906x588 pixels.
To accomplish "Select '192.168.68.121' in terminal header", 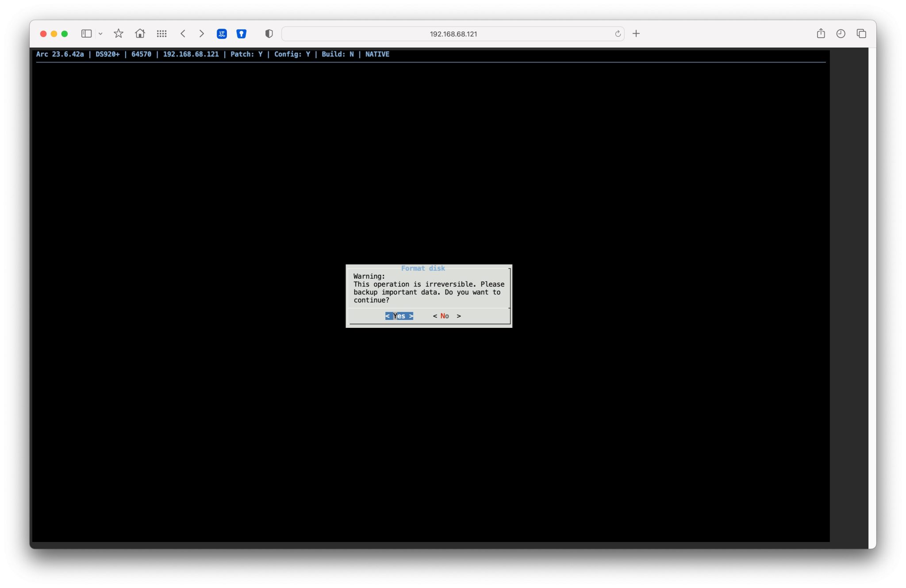I will click(x=191, y=54).
